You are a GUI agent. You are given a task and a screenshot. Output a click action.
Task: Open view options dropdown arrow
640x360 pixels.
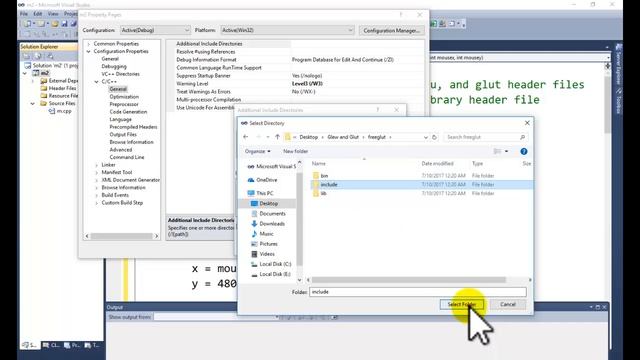point(507,151)
